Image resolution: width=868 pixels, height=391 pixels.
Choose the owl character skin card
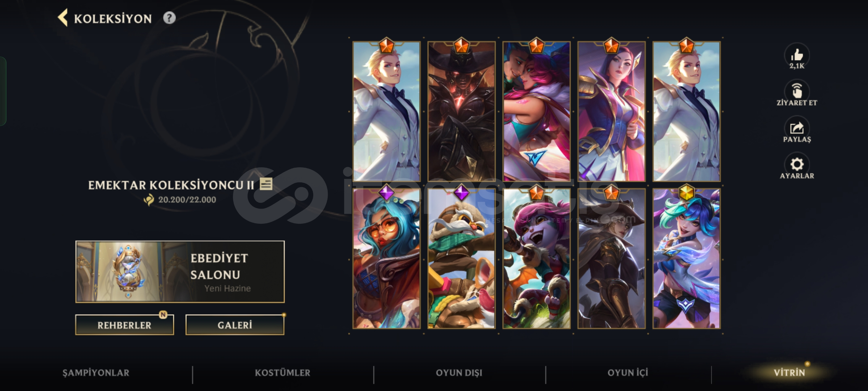[461, 258]
